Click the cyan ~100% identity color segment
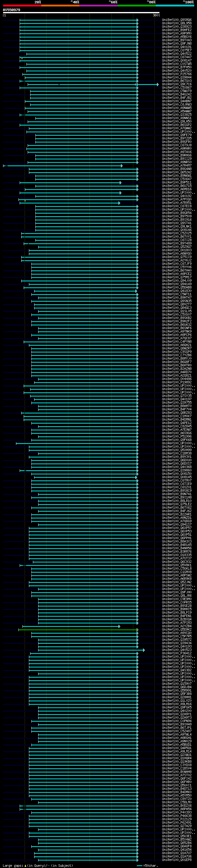Screen dimensions: 197x868 pyautogui.click(x=175, y=6)
